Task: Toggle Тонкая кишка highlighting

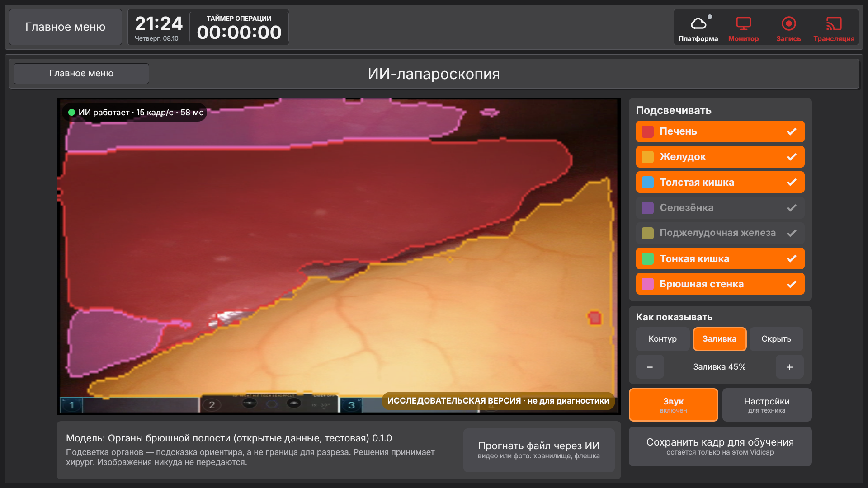Action: 720,258
